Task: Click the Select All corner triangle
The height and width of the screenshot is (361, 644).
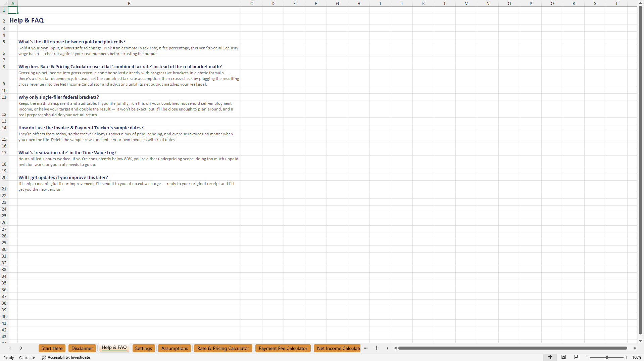Action: pyautogui.click(x=4, y=3)
